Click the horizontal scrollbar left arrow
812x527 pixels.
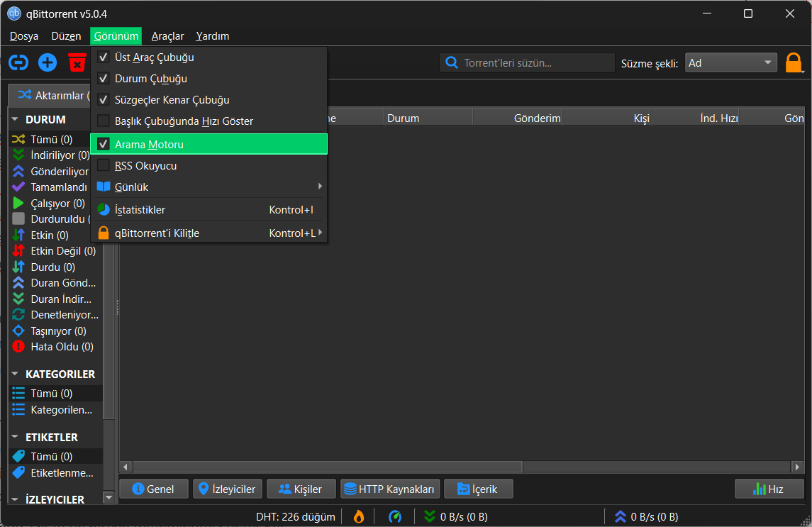(x=126, y=467)
